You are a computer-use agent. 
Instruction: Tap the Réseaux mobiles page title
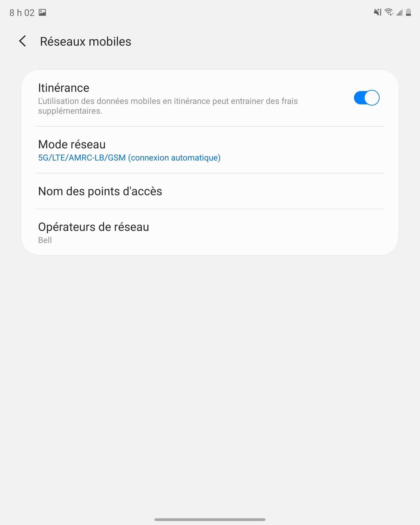[x=86, y=41]
